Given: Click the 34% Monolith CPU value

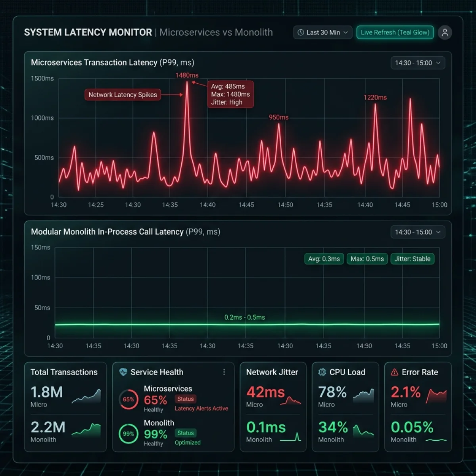Looking at the screenshot, I should click(x=333, y=427).
